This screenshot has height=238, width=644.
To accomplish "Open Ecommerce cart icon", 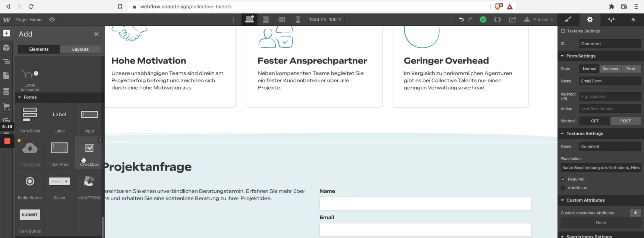I will point(6,106).
